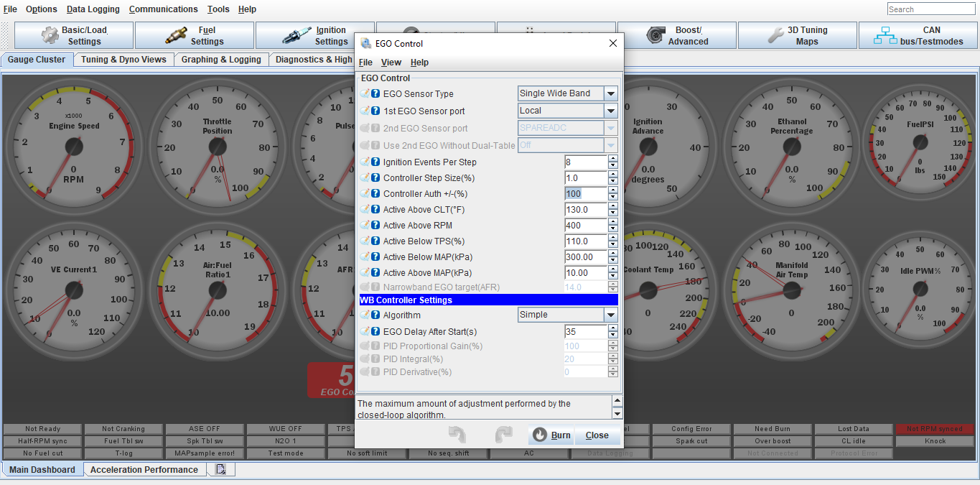
Task: Open the Communications menu
Action: pyautogui.click(x=164, y=9)
